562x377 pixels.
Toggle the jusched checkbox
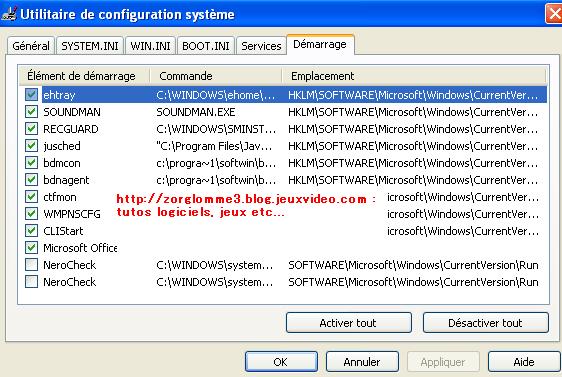click(31, 146)
